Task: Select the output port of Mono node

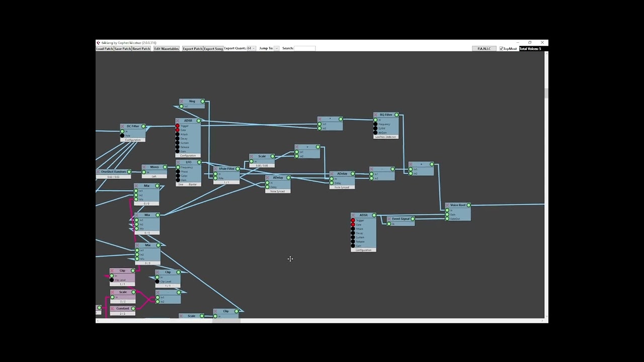Action: [165, 167]
